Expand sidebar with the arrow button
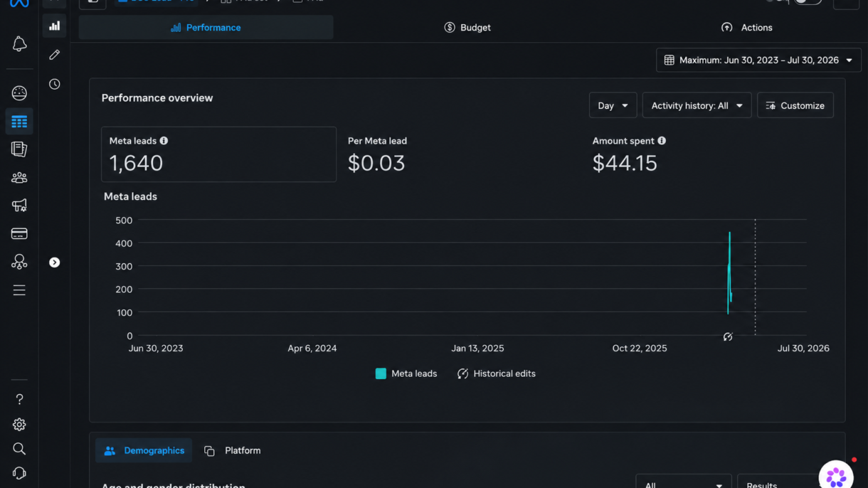 pyautogui.click(x=55, y=262)
